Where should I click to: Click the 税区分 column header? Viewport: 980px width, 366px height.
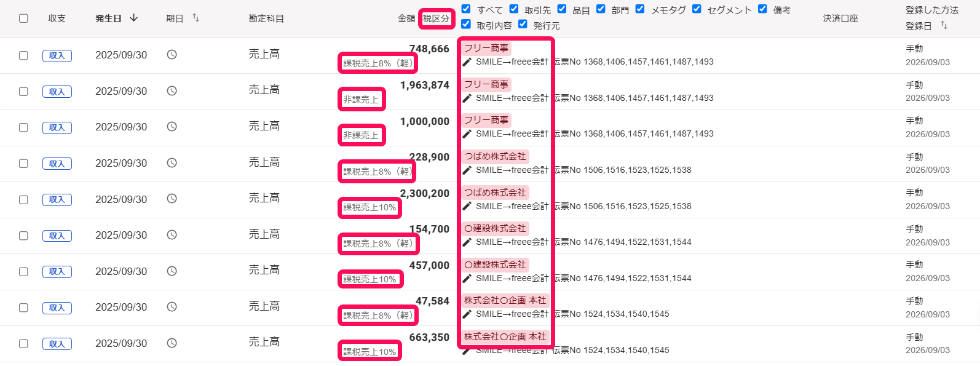tap(436, 18)
